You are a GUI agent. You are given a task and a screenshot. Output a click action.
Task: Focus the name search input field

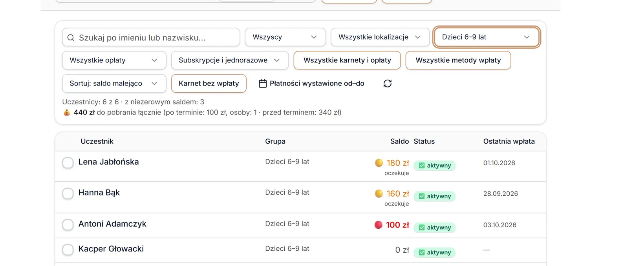click(151, 37)
